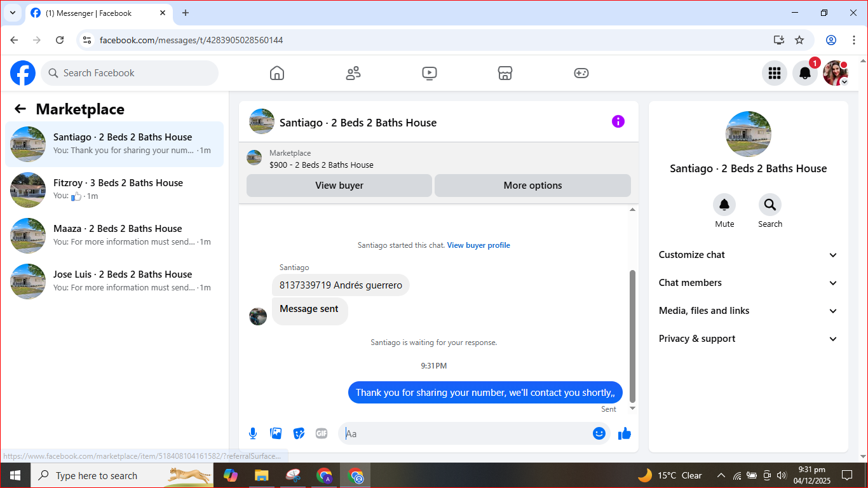Show hidden system tray icons
The image size is (868, 488).
pyautogui.click(x=721, y=475)
